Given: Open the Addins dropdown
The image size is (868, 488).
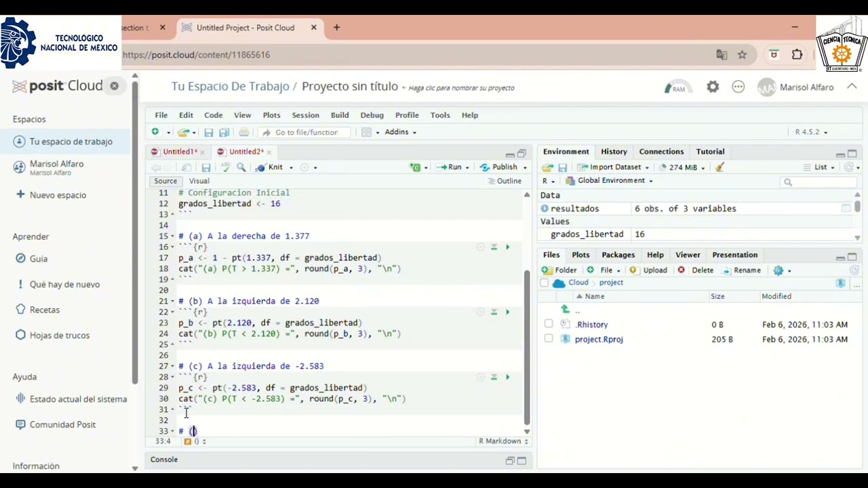Looking at the screenshot, I should tap(400, 132).
